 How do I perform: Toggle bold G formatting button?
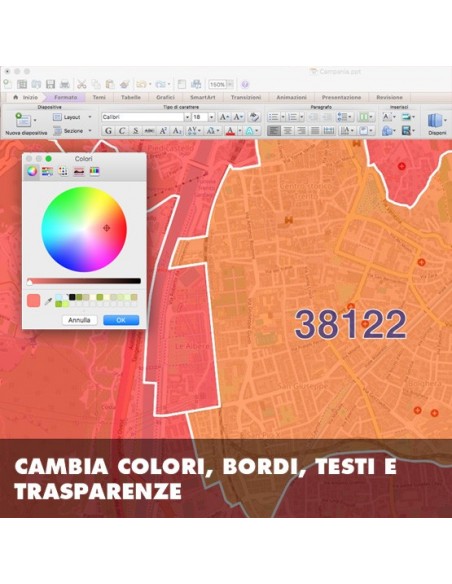108,131
